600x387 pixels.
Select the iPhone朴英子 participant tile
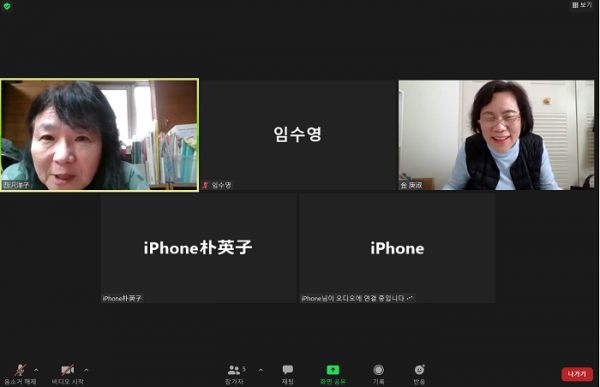coord(198,248)
